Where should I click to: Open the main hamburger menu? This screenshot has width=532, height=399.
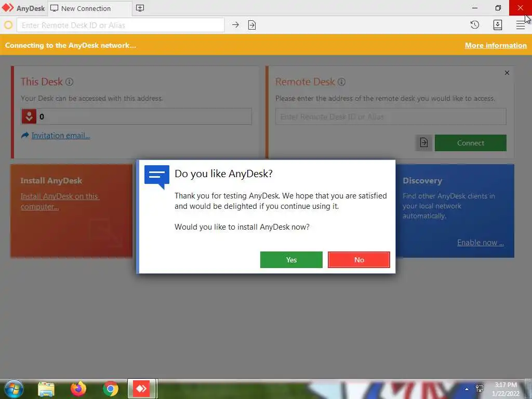pos(521,25)
